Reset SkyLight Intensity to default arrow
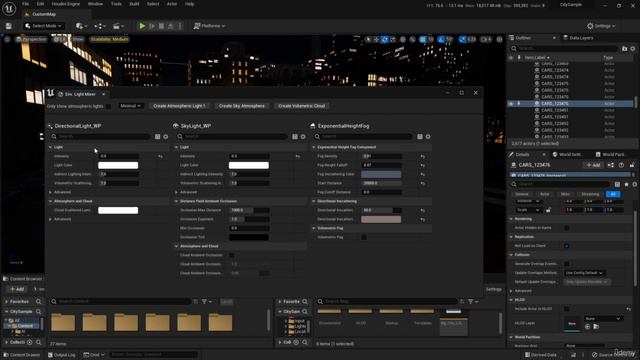This screenshot has width=640, height=360. pyautogui.click(x=298, y=156)
